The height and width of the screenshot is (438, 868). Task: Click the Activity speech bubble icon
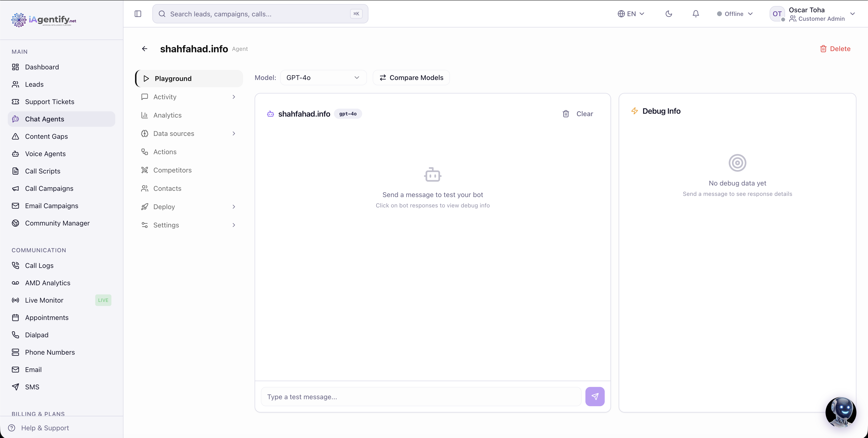145,97
